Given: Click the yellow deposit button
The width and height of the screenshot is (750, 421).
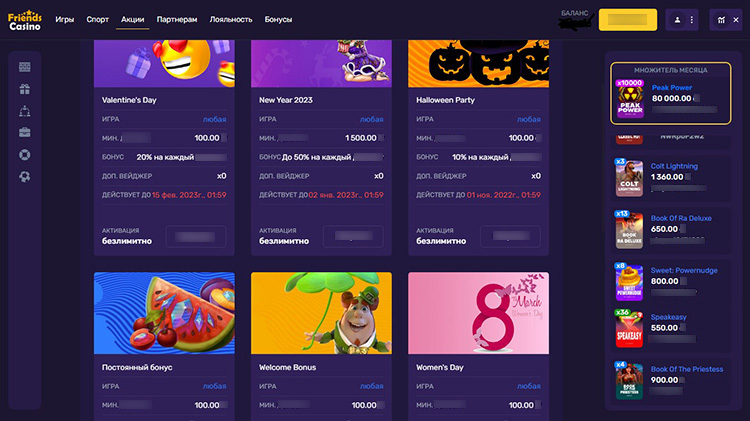Looking at the screenshot, I should [x=628, y=20].
